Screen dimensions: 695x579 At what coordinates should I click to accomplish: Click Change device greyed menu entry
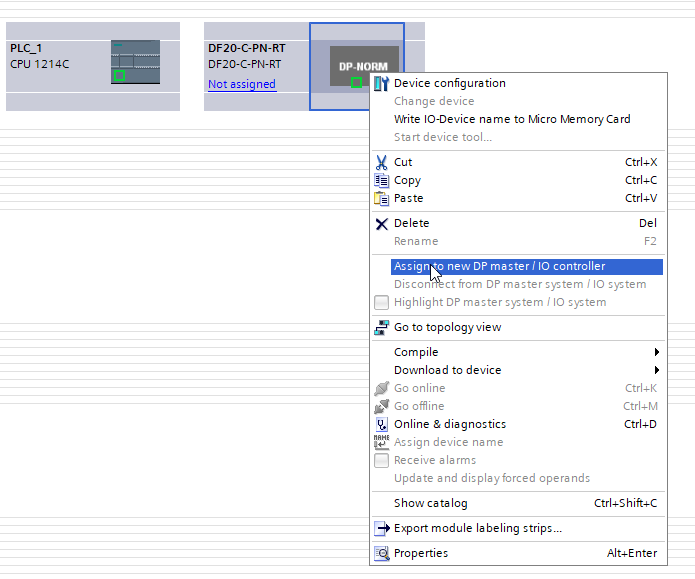[434, 102]
